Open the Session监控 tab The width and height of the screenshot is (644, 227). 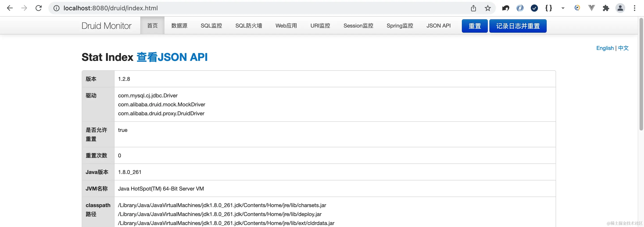point(358,26)
